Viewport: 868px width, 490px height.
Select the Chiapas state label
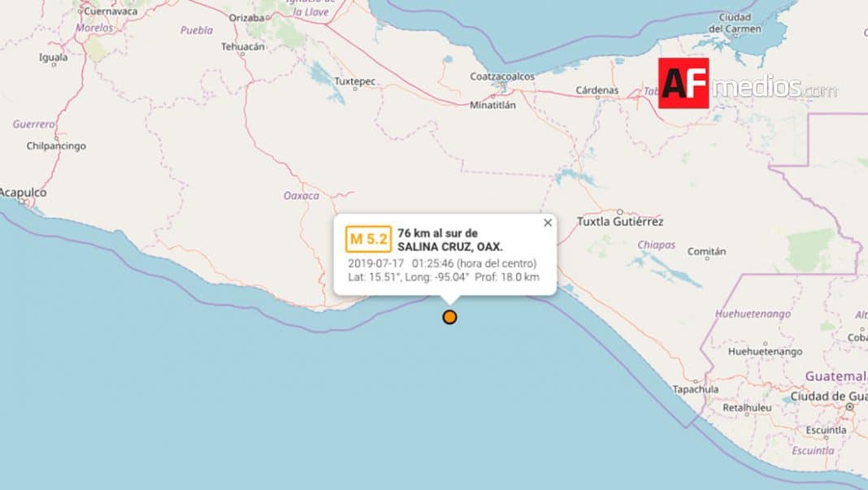(x=656, y=245)
